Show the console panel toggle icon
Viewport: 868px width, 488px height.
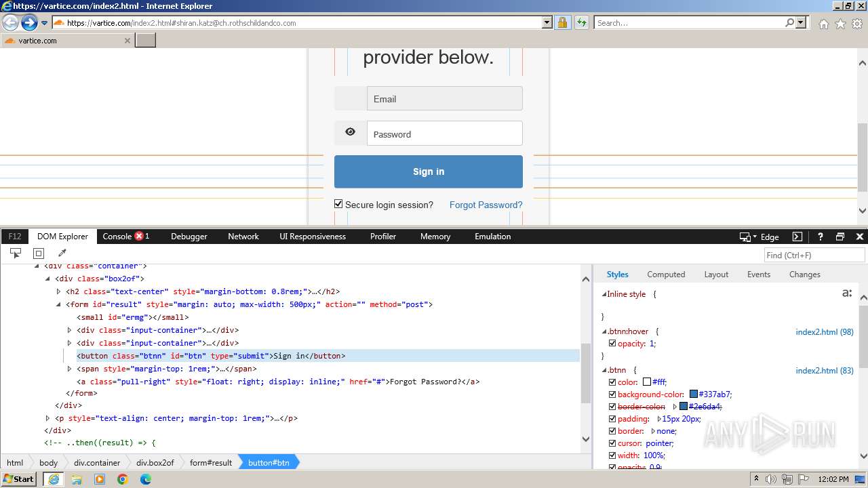tap(797, 237)
